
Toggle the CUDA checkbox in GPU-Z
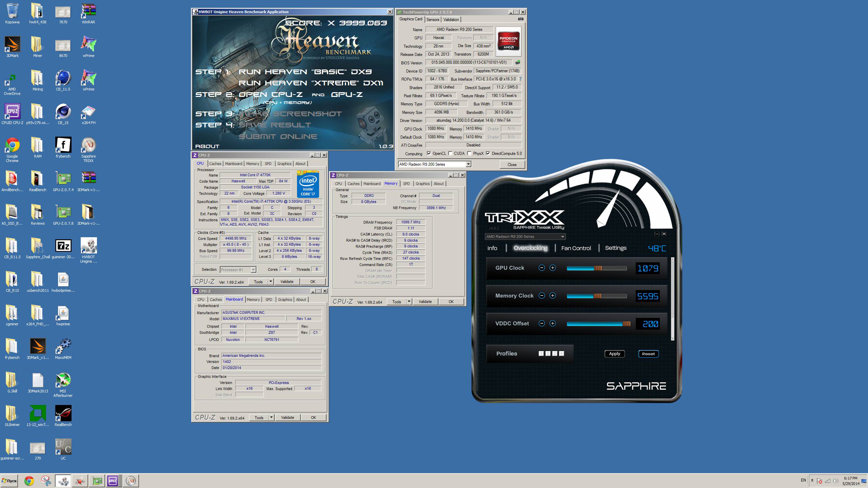(x=450, y=154)
